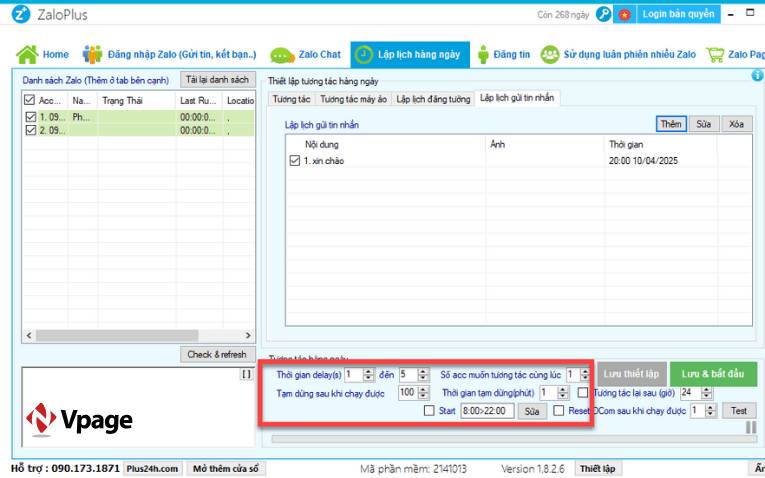The width and height of the screenshot is (765, 478).
Task: Click the progress bar at bottom
Action: pos(514,439)
